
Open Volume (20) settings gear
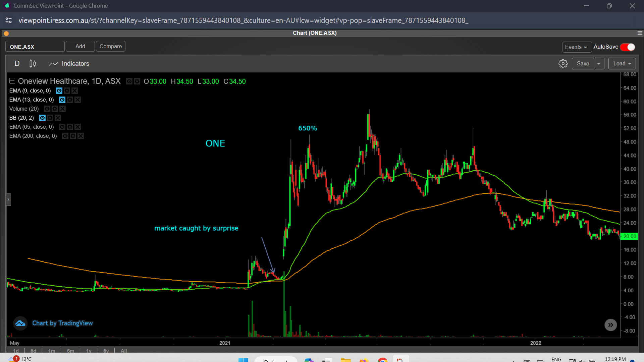coord(55,109)
